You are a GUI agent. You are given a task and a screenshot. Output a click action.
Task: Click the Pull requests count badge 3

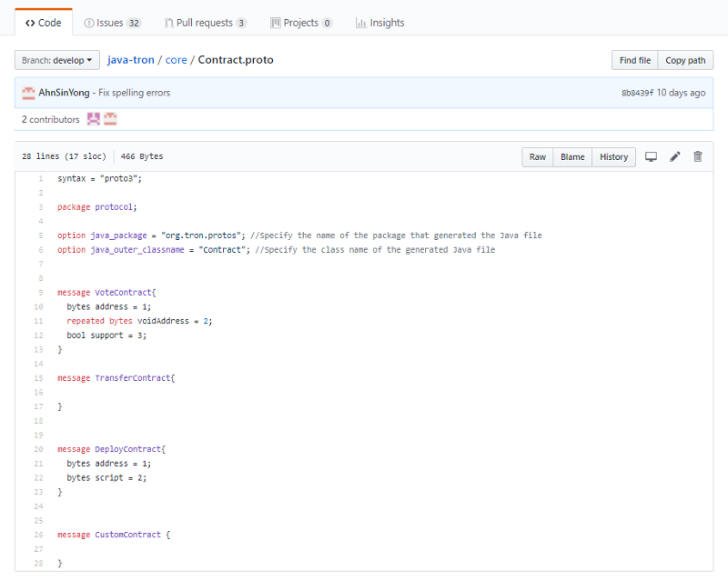(x=241, y=24)
